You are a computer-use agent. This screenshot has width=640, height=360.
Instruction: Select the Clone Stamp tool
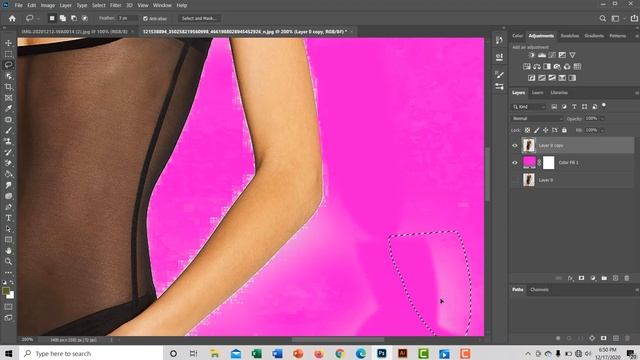click(8, 141)
